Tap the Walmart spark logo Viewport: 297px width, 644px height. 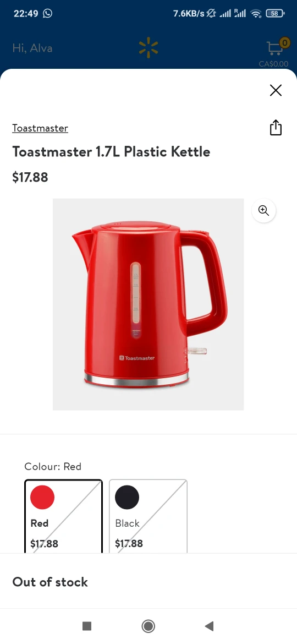tap(148, 47)
